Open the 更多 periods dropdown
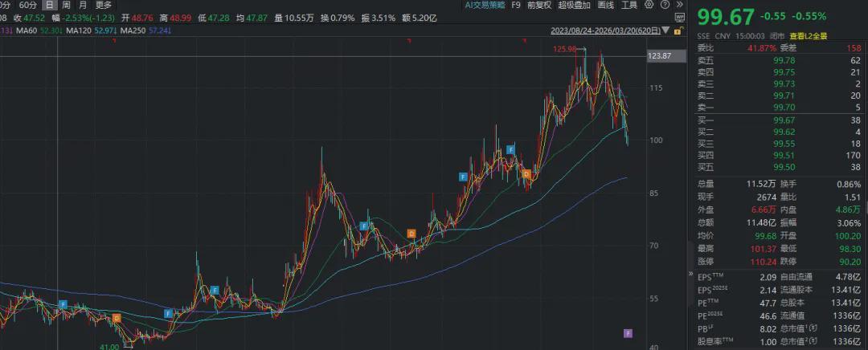 [104, 5]
